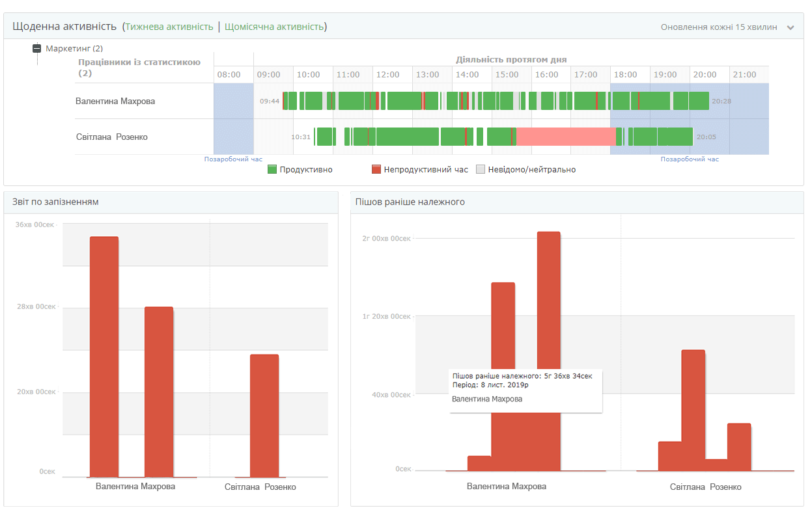Click the long pink unproductive block for Світлана
812x525 pixels.
click(x=565, y=137)
